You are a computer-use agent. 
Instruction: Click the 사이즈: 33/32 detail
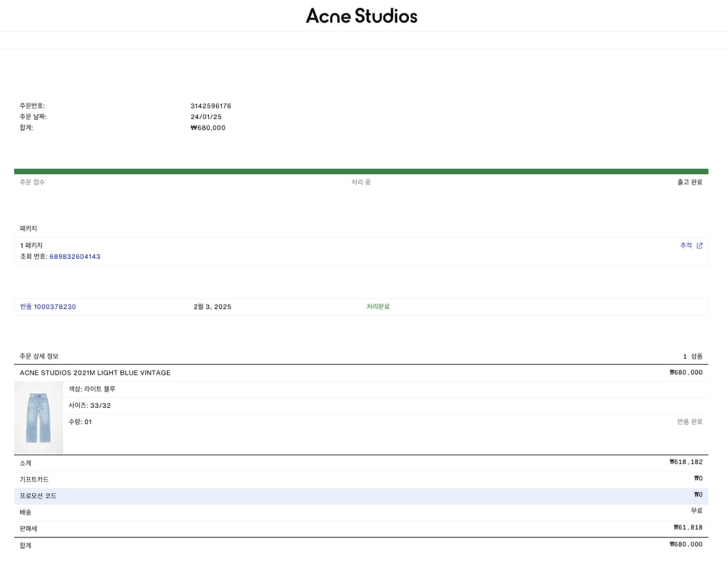(x=90, y=406)
